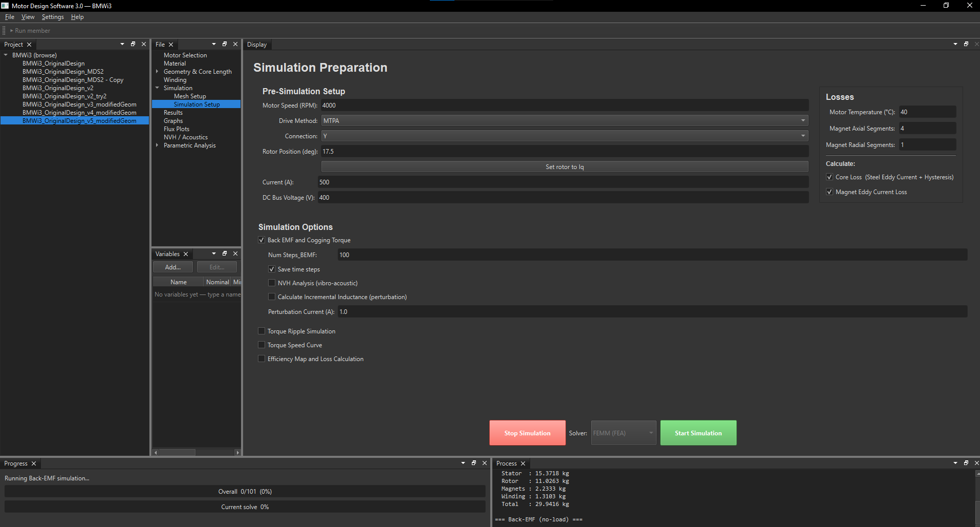Click the Run member toolbar button

(x=30, y=31)
